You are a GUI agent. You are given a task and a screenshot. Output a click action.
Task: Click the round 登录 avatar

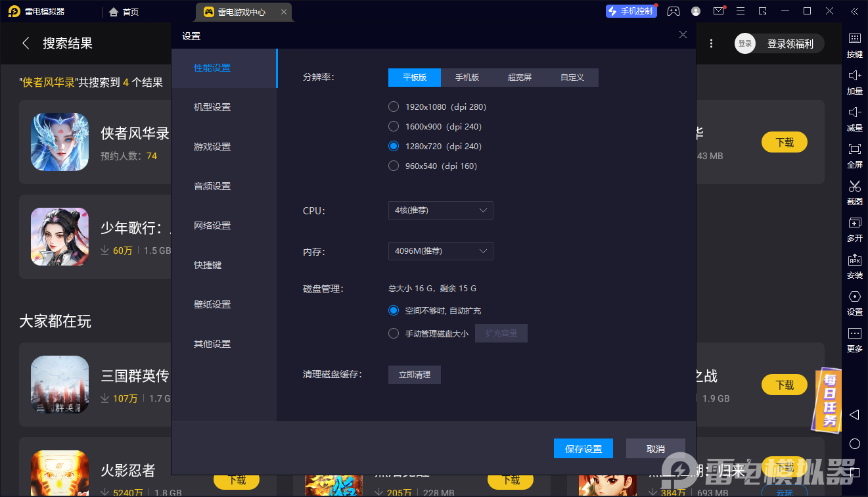click(745, 43)
